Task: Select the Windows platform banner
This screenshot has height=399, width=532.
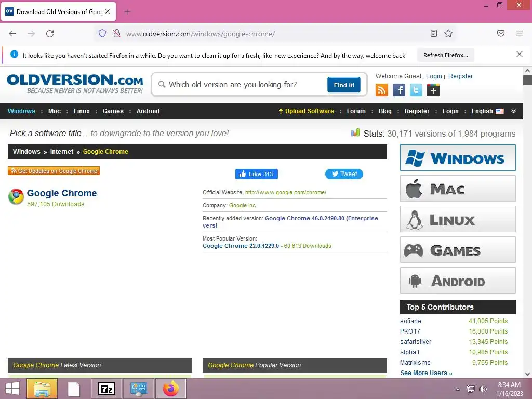Action: click(x=458, y=158)
